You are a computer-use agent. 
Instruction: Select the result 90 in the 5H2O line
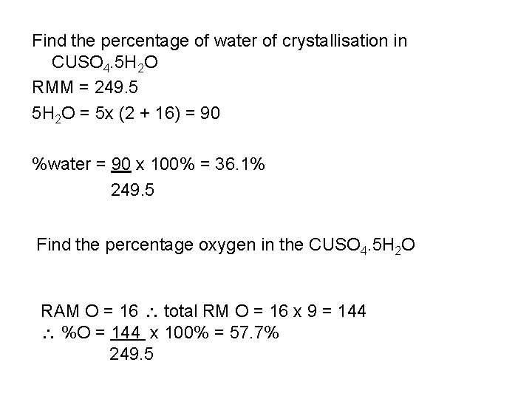(x=210, y=113)
